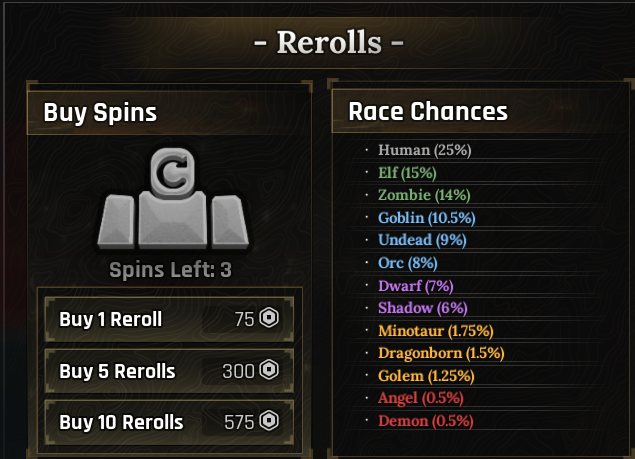The height and width of the screenshot is (459, 635).
Task: Select the Shadow (6%) entry
Action: (422, 308)
